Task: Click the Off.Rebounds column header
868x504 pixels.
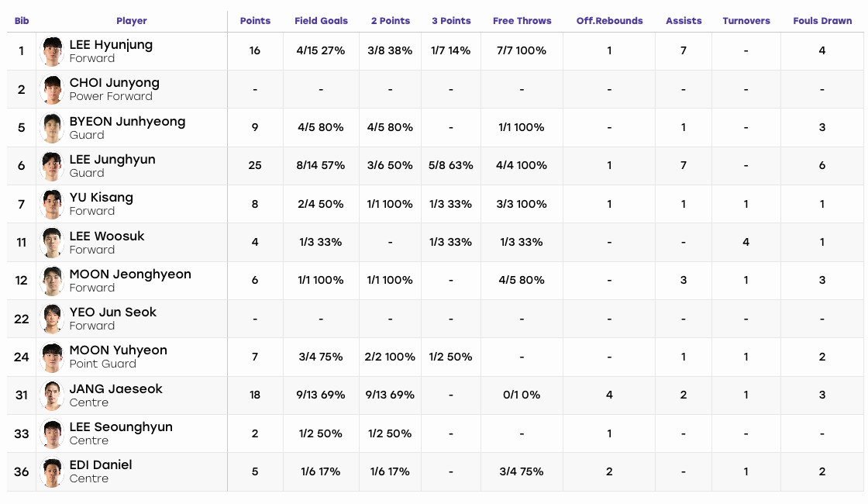Action: click(609, 20)
